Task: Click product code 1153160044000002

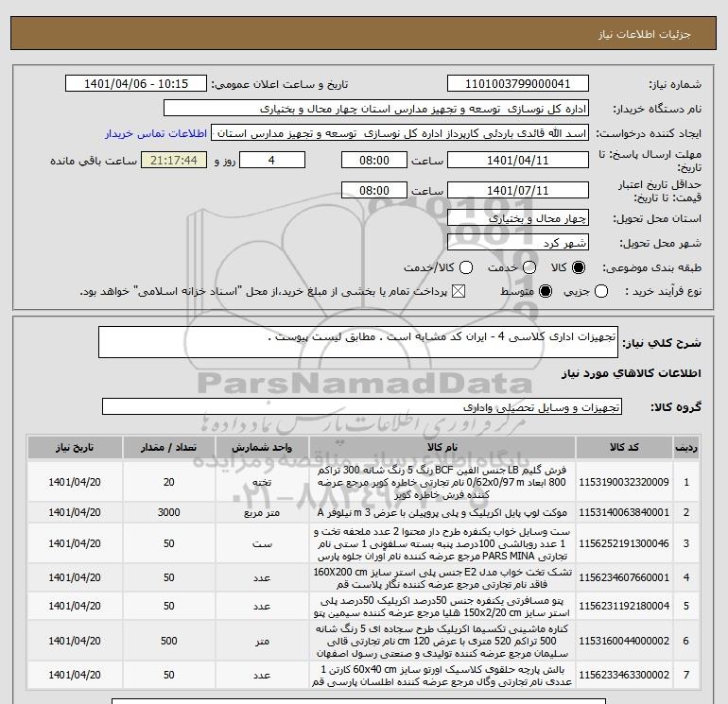Action: pos(624,641)
